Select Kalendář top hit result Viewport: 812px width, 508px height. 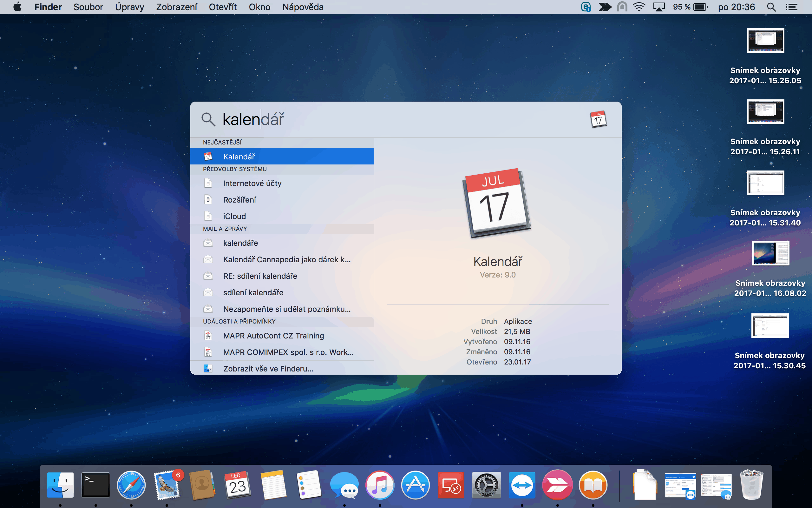(282, 157)
